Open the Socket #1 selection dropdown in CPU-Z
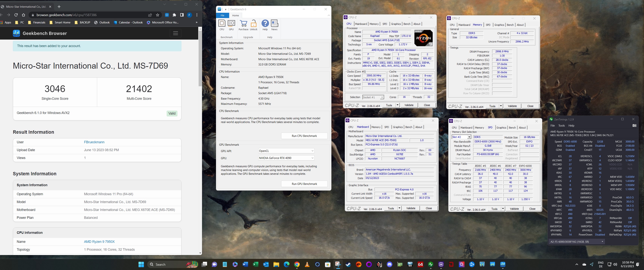The height and width of the screenshot is (270, 644). pyautogui.click(x=373, y=97)
